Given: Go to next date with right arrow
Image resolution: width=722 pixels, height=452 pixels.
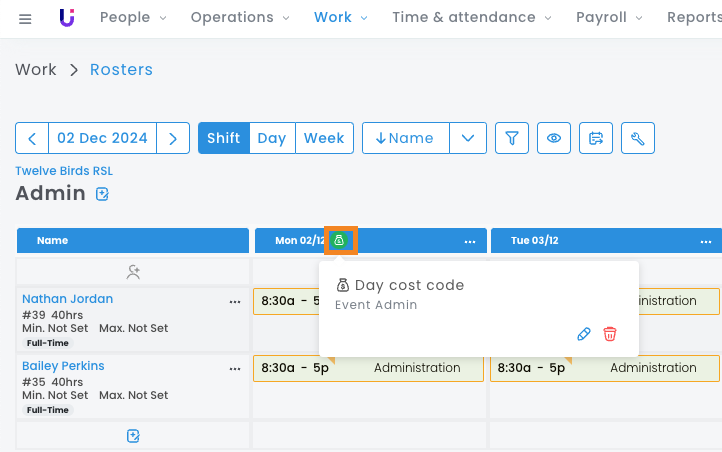Looking at the screenshot, I should coord(173,138).
